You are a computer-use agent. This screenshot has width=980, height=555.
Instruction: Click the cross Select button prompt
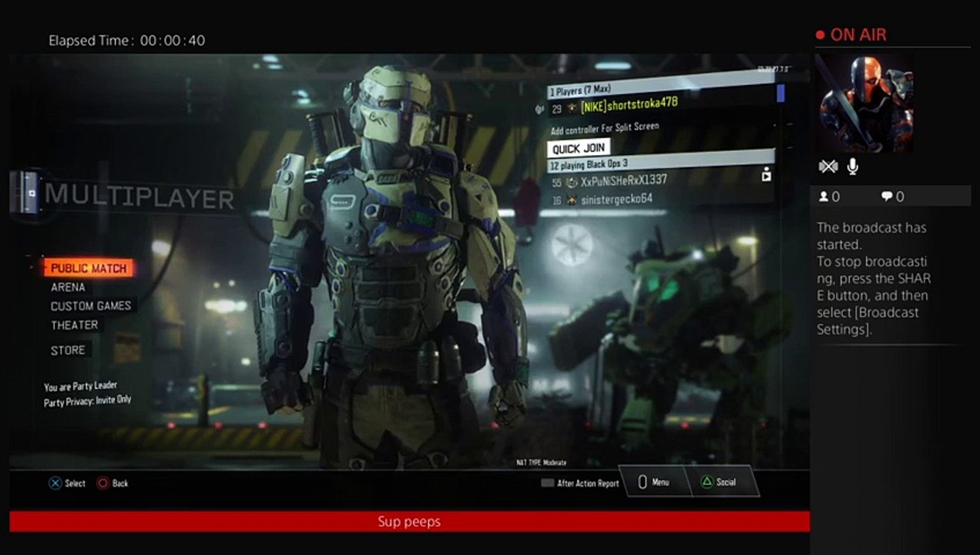(67, 483)
